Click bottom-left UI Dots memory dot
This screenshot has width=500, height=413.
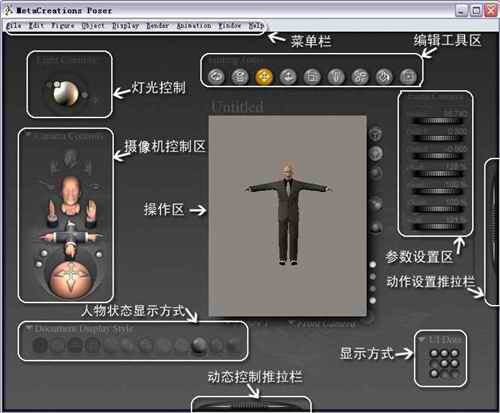click(434, 373)
